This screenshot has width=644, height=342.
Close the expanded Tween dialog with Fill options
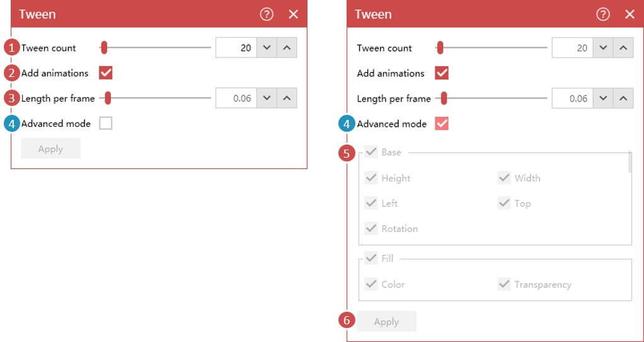[630, 15]
